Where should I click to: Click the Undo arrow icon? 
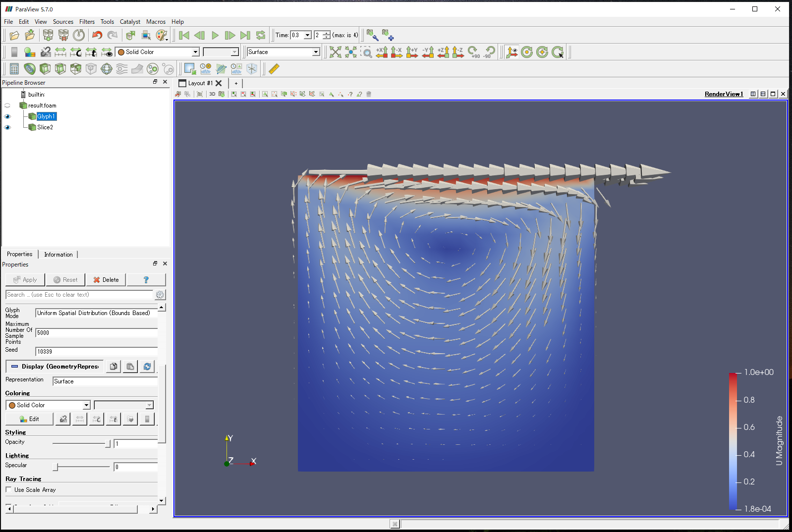pyautogui.click(x=97, y=35)
